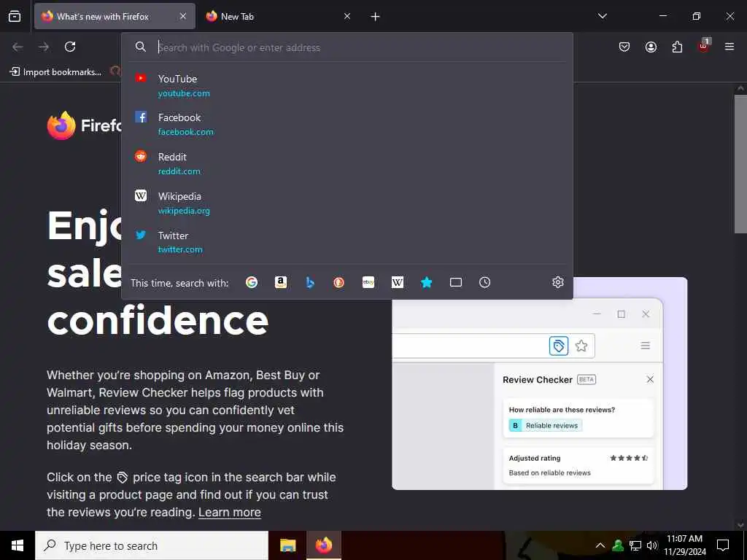The height and width of the screenshot is (560, 747).
Task: Open Firefox View tab icon
Action: pos(15,17)
